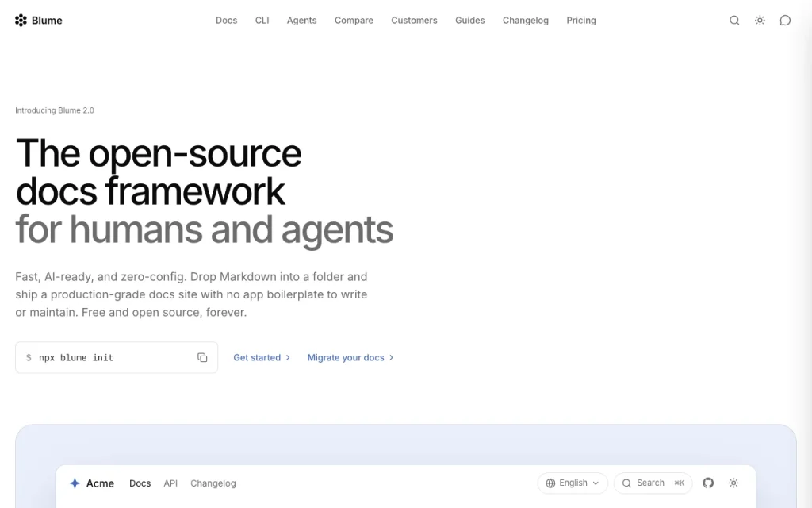Click the globe icon beside English
The height and width of the screenshot is (508, 812).
(x=550, y=483)
